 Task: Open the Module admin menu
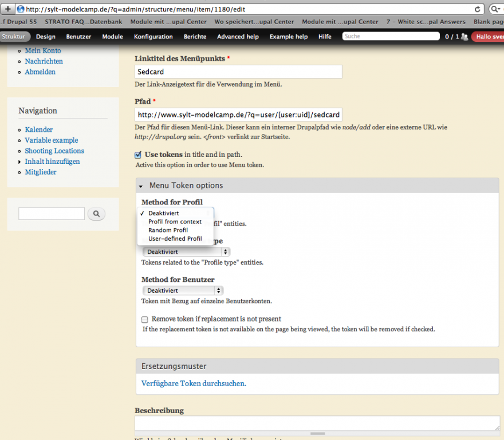tap(112, 37)
